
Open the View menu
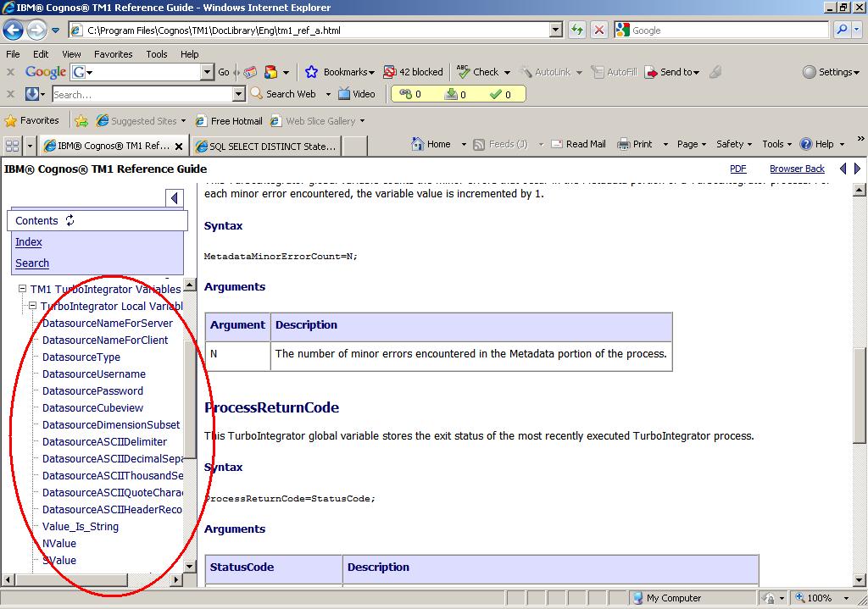click(71, 54)
